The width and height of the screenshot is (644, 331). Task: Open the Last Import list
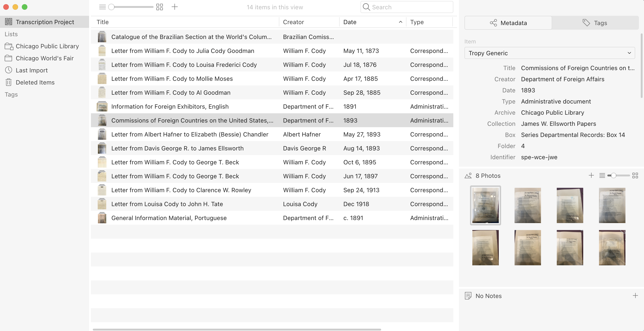pos(32,70)
